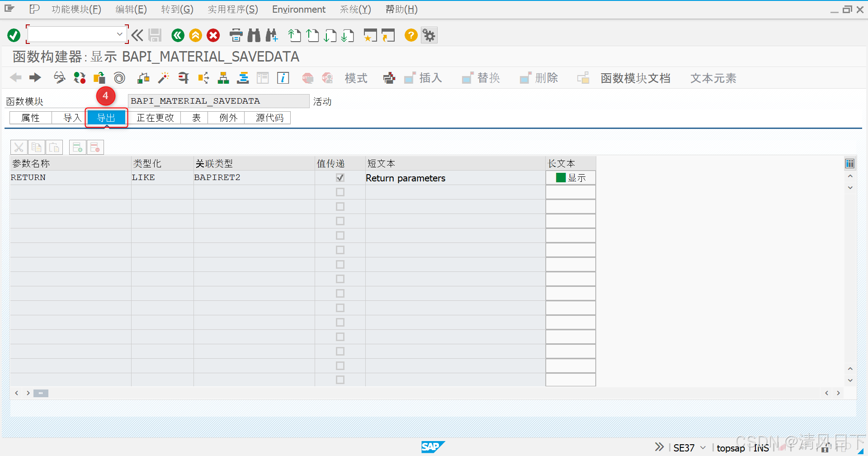
Task: Open the SE37 status dropdown arrow
Action: [703, 447]
